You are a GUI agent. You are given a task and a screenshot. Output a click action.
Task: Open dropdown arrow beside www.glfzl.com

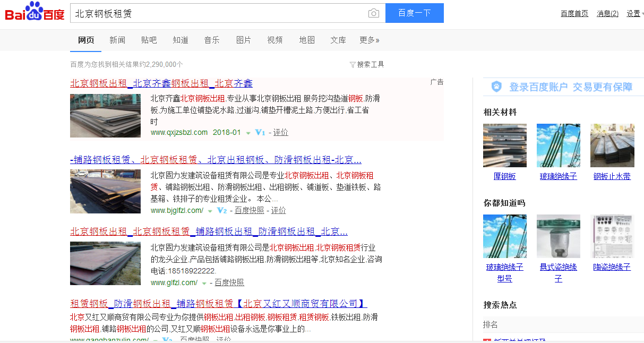(x=204, y=284)
